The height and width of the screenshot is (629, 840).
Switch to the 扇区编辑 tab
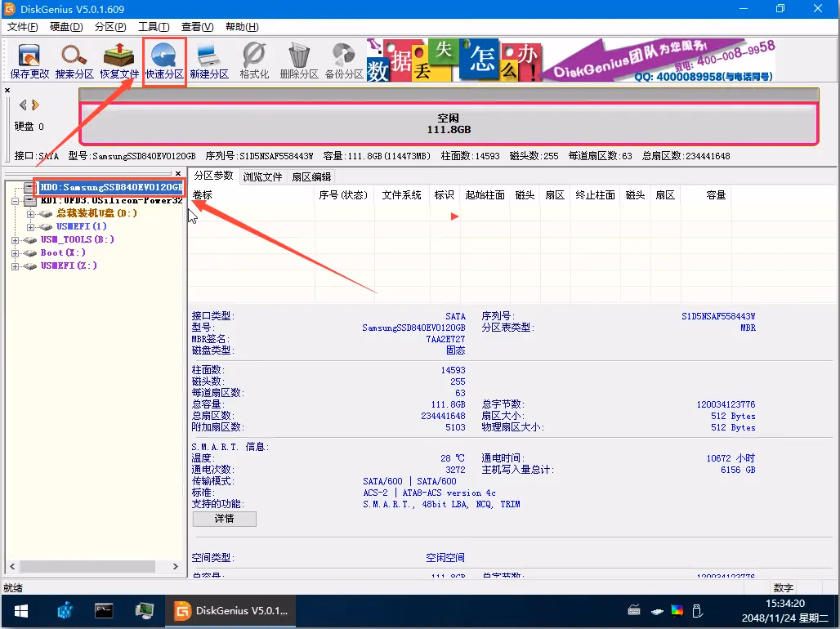coord(311,176)
